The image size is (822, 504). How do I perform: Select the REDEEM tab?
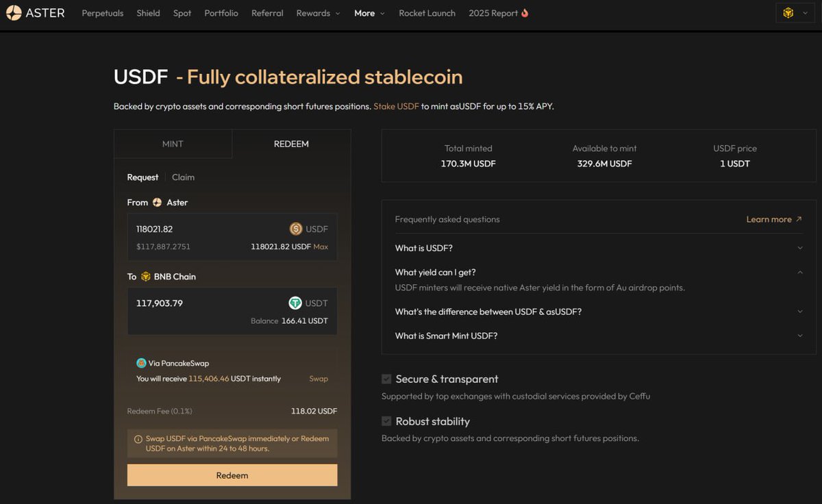291,144
